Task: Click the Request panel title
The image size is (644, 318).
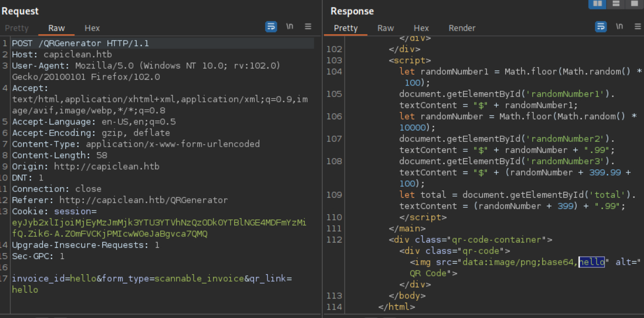Action: point(20,11)
